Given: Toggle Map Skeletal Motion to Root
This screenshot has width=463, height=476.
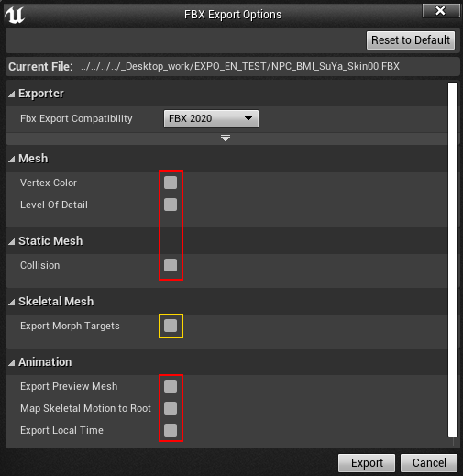Looking at the screenshot, I should click(x=171, y=408).
